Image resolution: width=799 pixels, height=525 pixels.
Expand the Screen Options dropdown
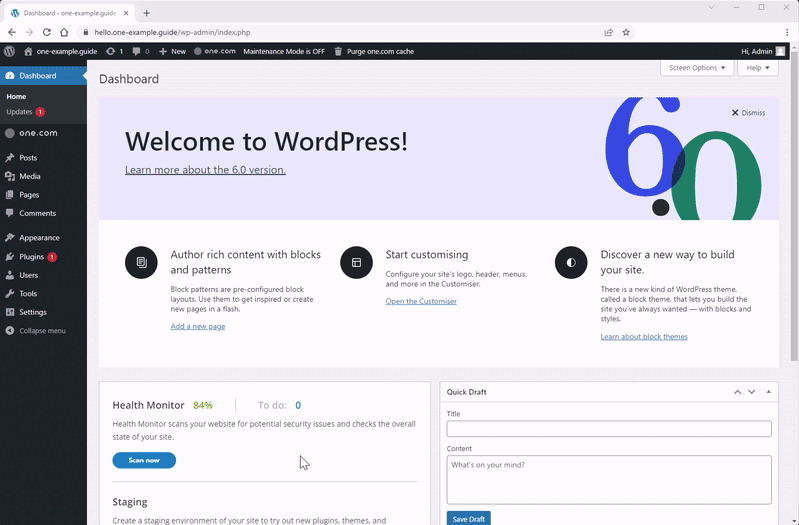point(696,68)
